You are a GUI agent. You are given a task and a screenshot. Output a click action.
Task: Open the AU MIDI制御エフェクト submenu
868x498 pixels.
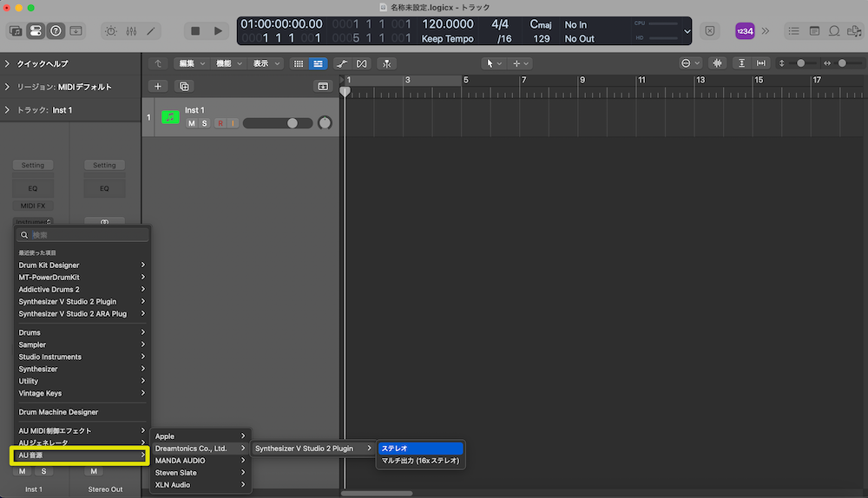pyautogui.click(x=82, y=431)
